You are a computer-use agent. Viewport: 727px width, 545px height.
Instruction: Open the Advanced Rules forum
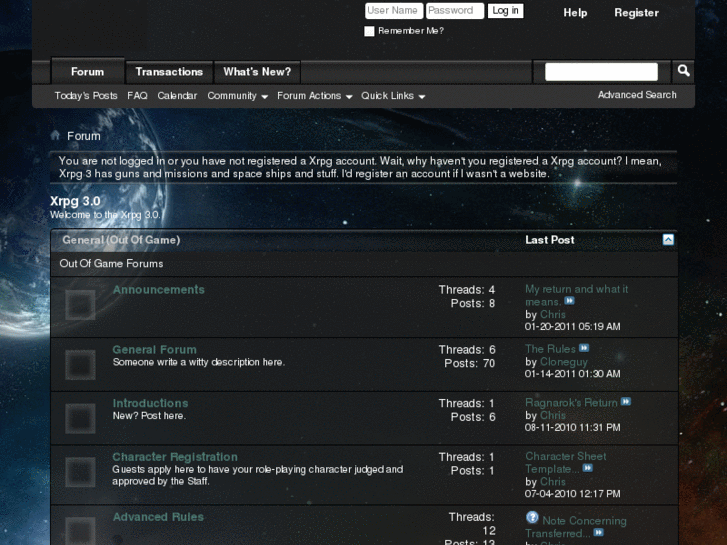pyautogui.click(x=158, y=517)
